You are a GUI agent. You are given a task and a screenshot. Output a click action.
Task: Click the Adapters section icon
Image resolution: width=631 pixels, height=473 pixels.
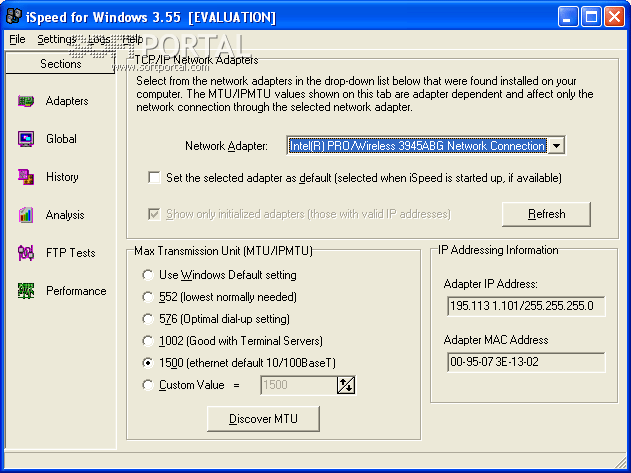[26, 101]
